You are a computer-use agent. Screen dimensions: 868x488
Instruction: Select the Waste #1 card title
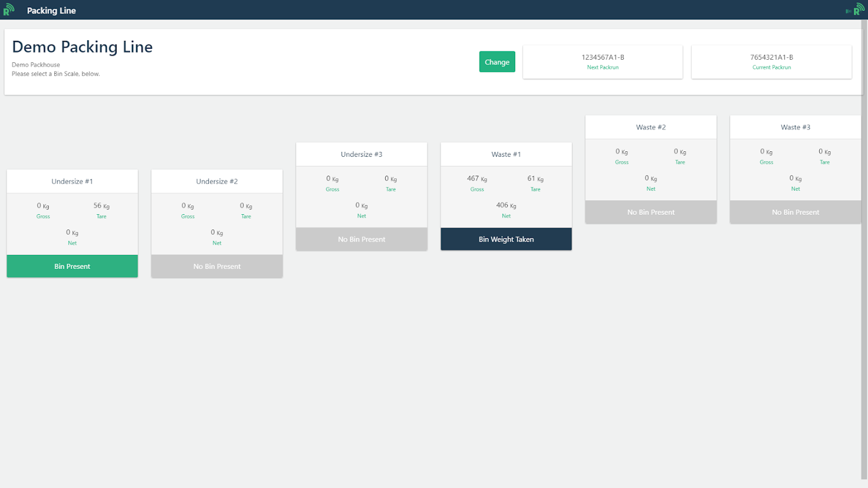tap(506, 154)
